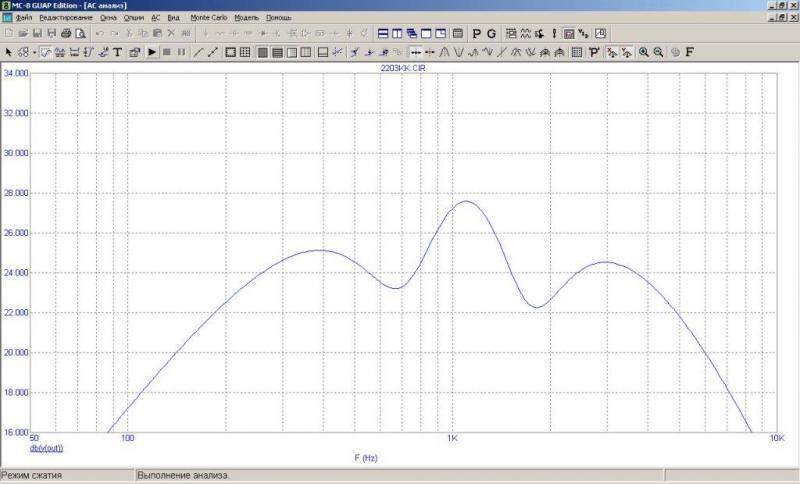Open the Редактирование menu
The width and height of the screenshot is (800, 484).
(66, 17)
